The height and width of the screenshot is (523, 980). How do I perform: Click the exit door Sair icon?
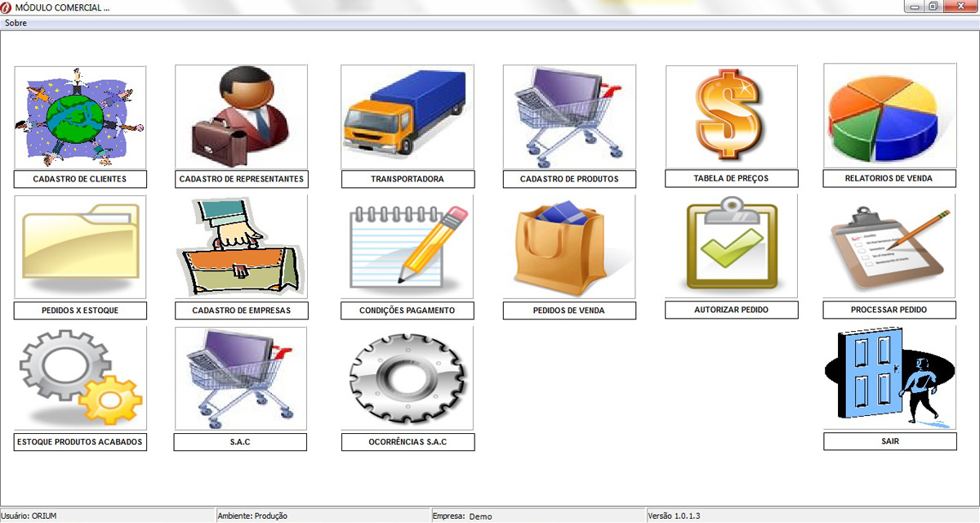889,378
